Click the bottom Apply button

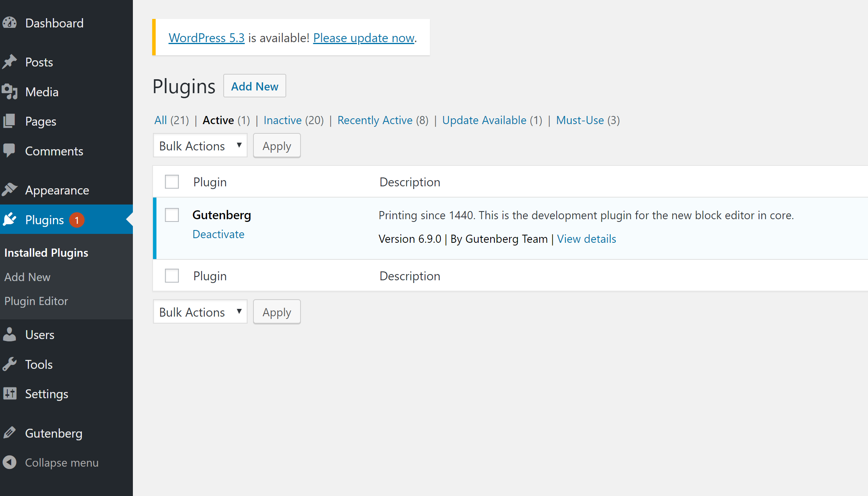(x=277, y=312)
